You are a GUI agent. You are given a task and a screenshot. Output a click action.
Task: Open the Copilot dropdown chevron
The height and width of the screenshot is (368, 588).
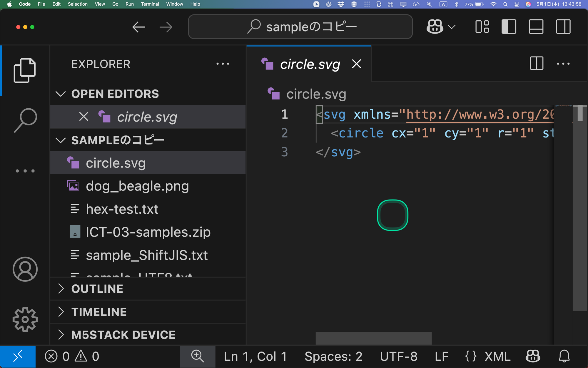pyautogui.click(x=452, y=27)
